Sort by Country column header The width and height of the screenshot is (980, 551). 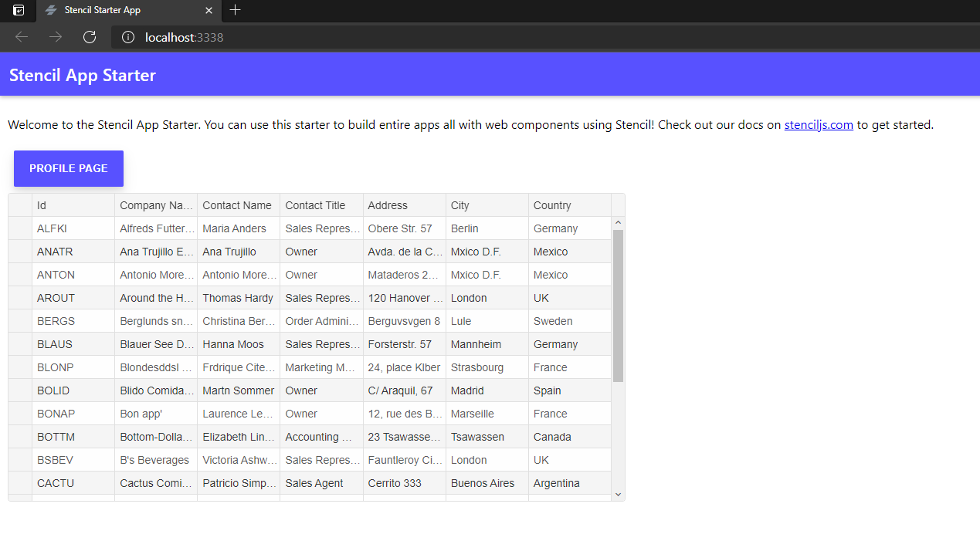(570, 205)
